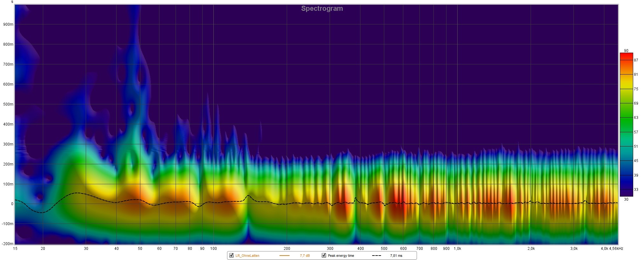Click the 1,0k frequency axis label
644x260 pixels.
click(457, 249)
